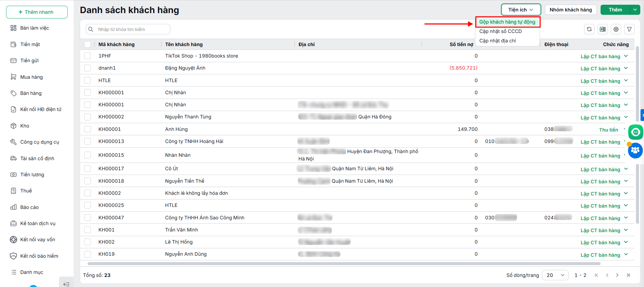Open the Báo cáo chart icon
644x287 pixels.
click(x=13, y=207)
